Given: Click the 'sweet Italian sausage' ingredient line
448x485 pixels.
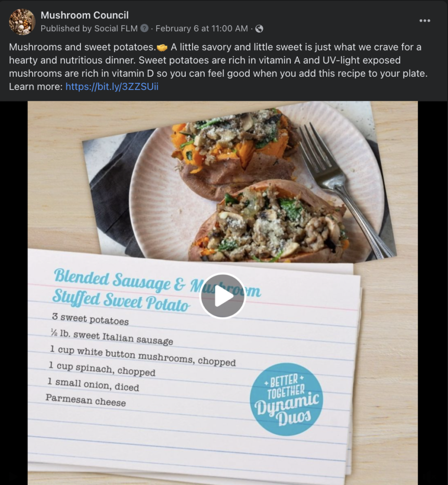Looking at the screenshot, I should tap(112, 337).
